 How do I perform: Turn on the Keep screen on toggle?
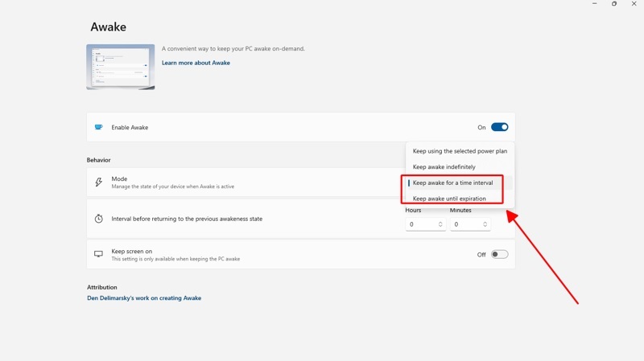tap(499, 254)
